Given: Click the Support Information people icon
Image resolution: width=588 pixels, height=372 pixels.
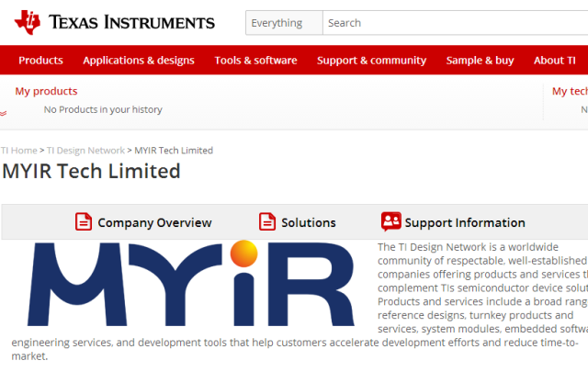Looking at the screenshot, I should (x=390, y=221).
